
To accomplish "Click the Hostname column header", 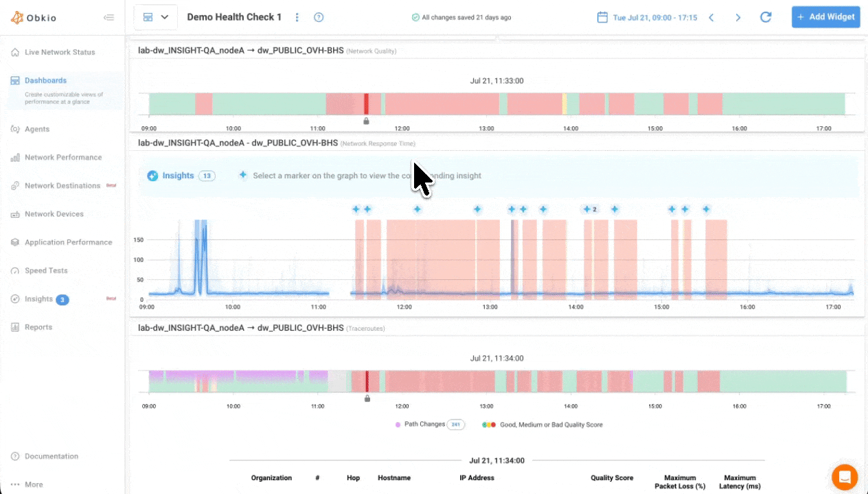I will coord(394,478).
